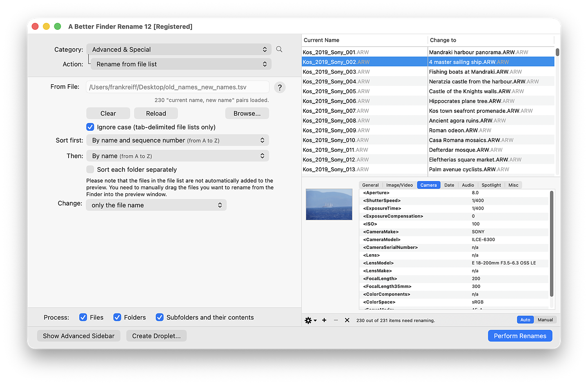
Task: Click status text 230 out of 231 items
Action: pyautogui.click(x=396, y=320)
